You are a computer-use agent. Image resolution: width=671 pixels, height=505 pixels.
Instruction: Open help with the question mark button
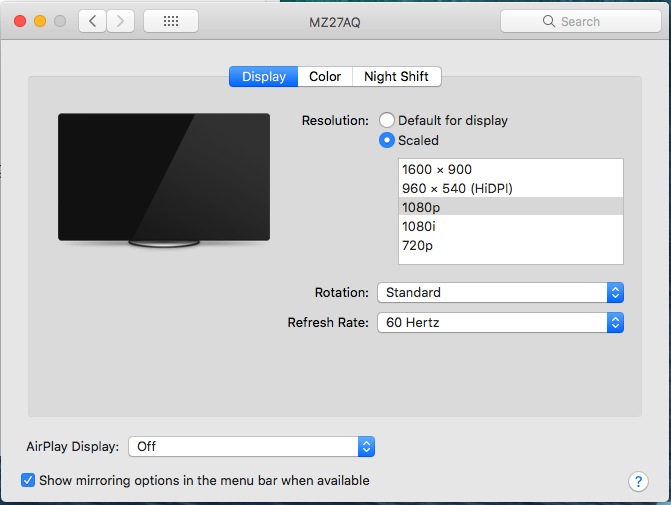(638, 481)
